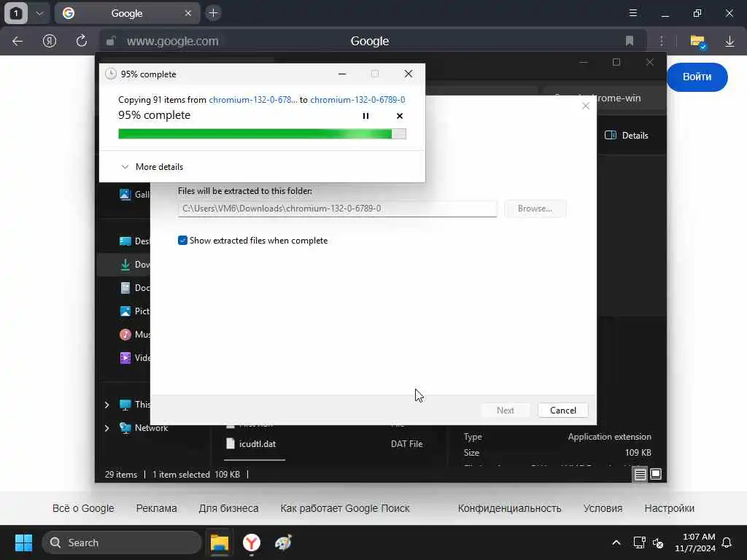The image size is (747, 560).
Task: Click the site lock icon in address bar
Action: coord(111,41)
